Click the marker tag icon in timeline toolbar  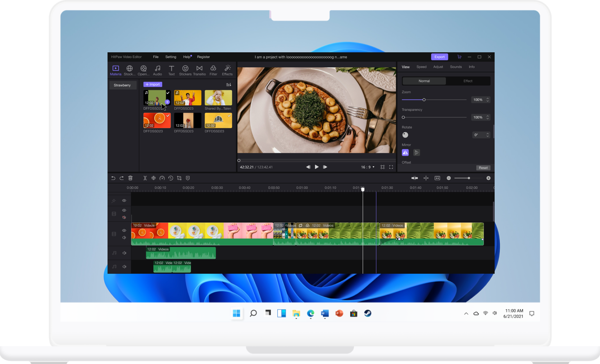point(188,178)
